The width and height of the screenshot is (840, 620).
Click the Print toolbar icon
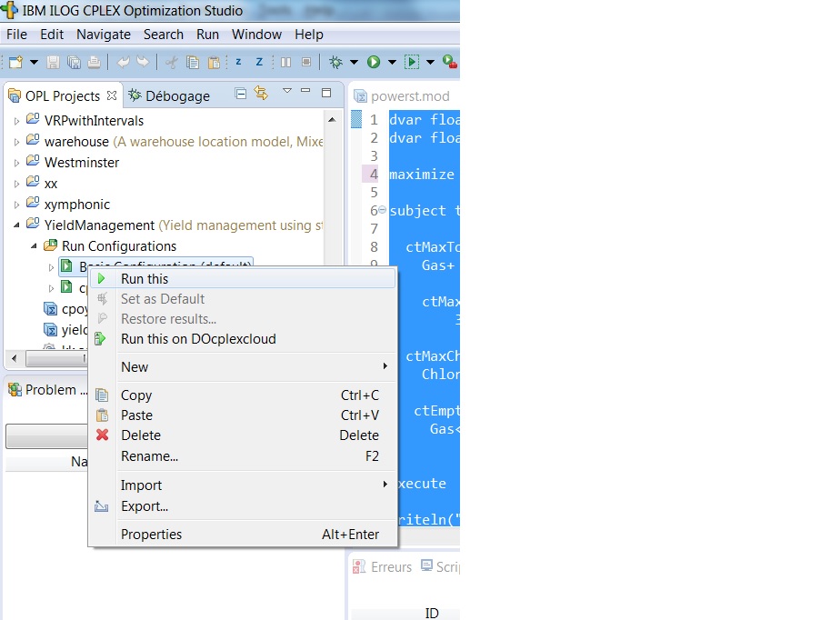94,62
